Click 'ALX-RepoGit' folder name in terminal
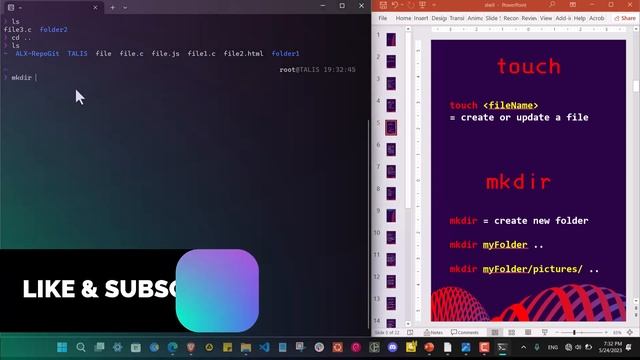 [x=37, y=53]
